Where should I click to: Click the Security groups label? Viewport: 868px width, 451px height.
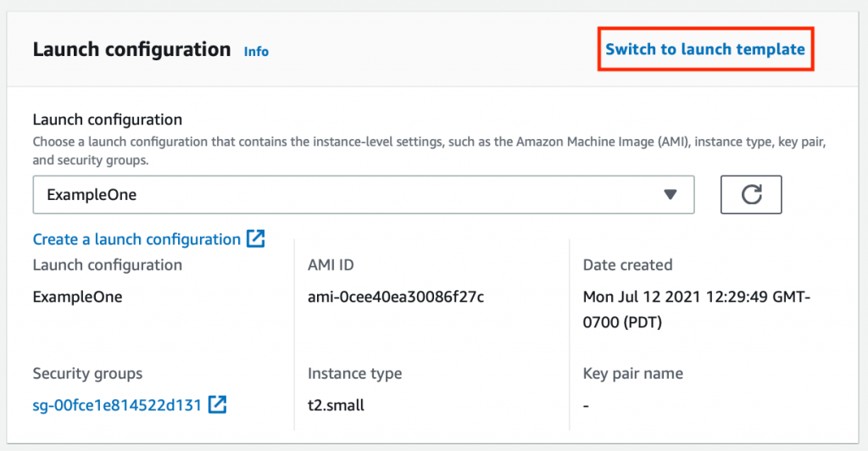87,373
